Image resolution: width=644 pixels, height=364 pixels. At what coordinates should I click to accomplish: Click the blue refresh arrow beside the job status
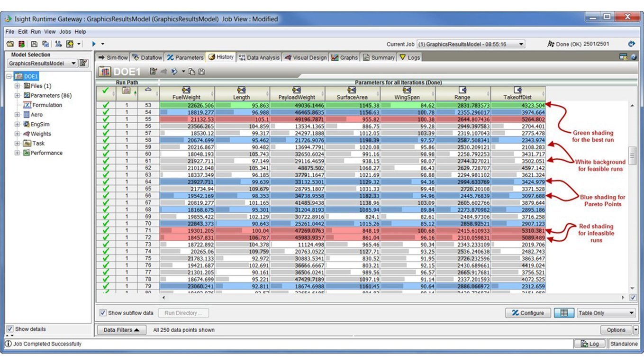point(631,44)
